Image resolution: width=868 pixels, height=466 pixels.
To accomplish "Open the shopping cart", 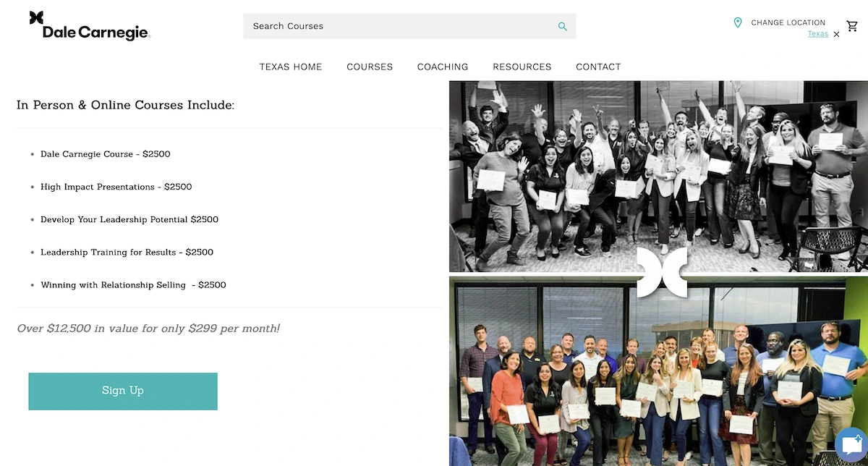I will pyautogui.click(x=852, y=26).
